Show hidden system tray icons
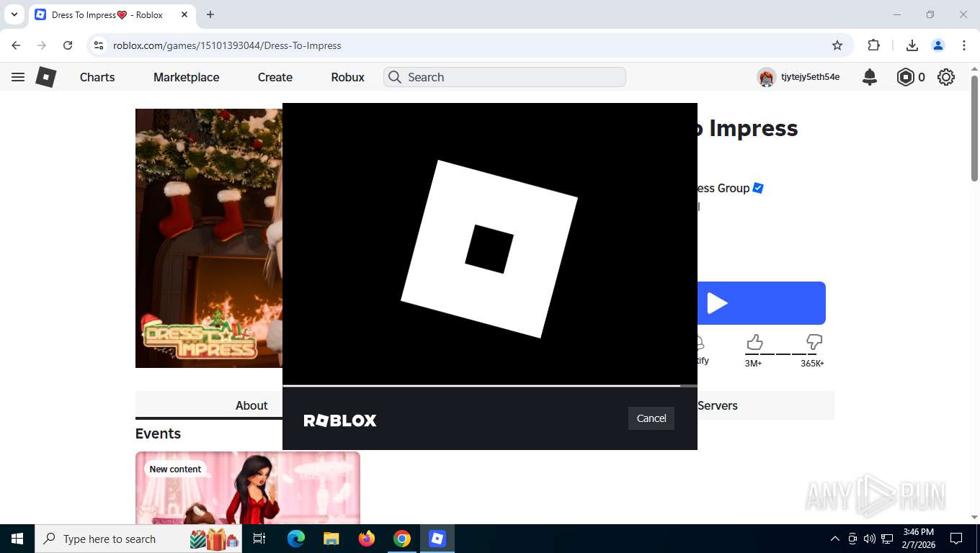 pos(835,539)
